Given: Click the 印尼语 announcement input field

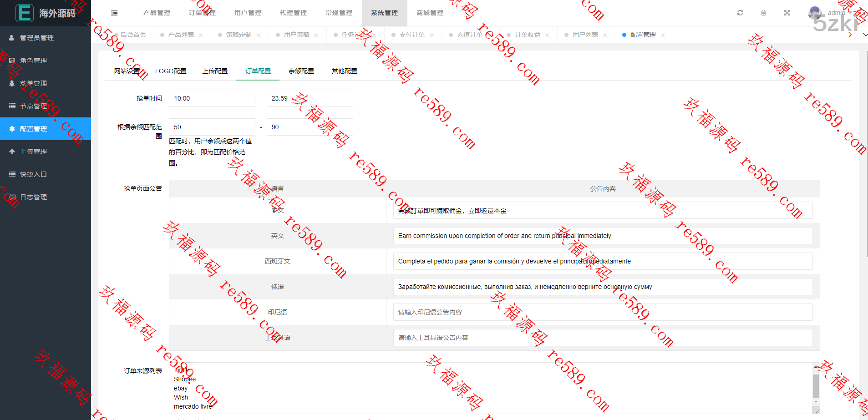Looking at the screenshot, I should tap(603, 312).
